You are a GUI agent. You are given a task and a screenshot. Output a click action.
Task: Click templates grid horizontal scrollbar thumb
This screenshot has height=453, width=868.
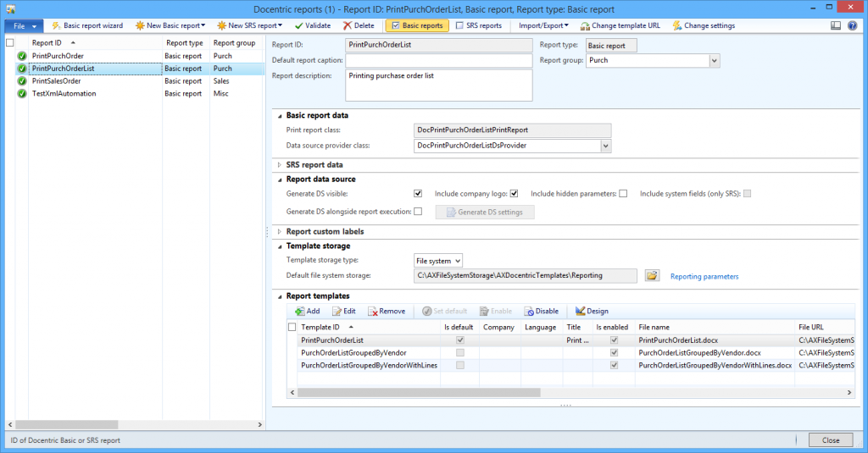tap(419, 392)
